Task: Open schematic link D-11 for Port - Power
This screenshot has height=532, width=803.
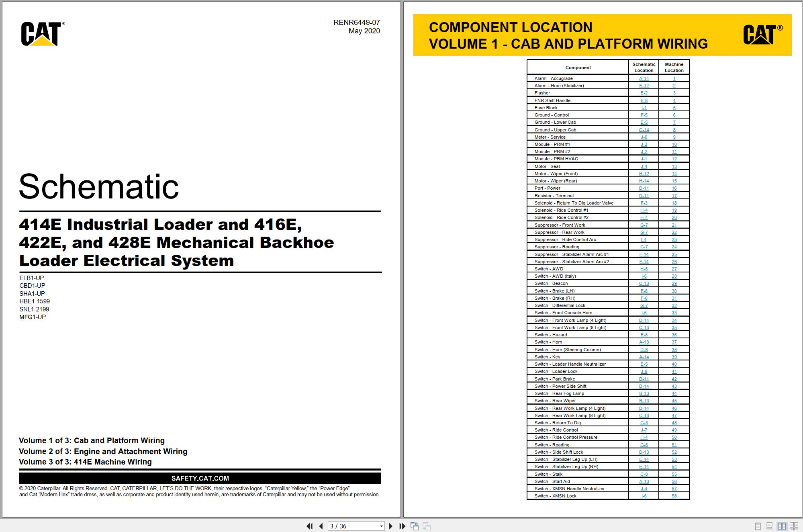Action: pyautogui.click(x=644, y=188)
